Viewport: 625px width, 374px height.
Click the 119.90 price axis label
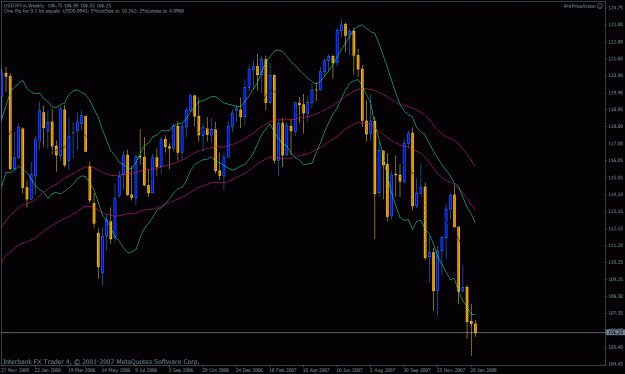pyautogui.click(x=615, y=93)
